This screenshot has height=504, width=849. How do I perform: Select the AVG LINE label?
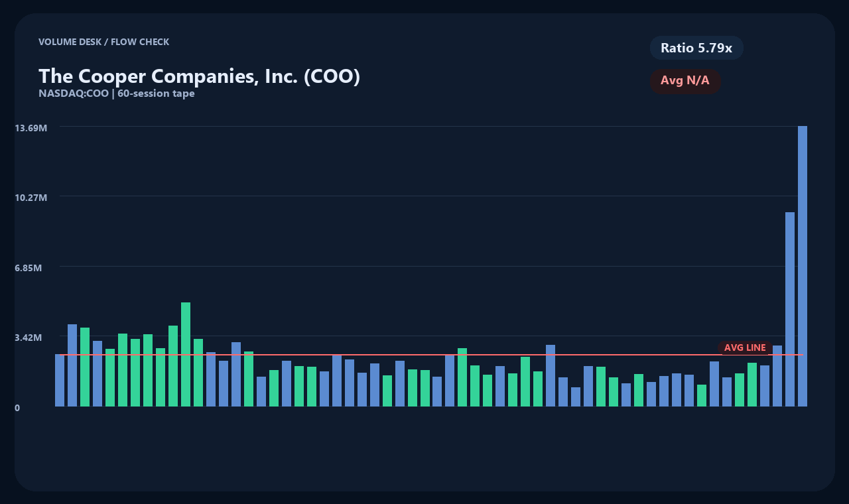(745, 347)
